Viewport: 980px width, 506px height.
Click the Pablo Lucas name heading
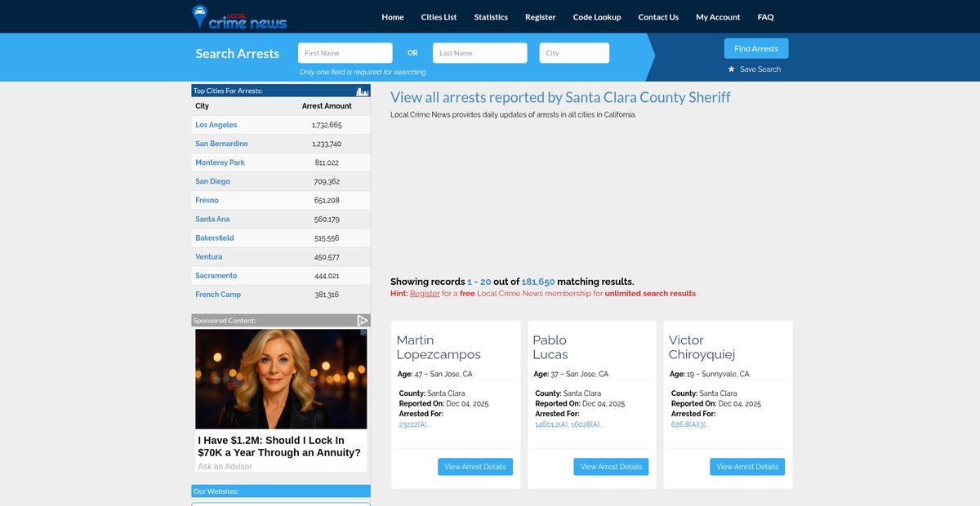(550, 347)
